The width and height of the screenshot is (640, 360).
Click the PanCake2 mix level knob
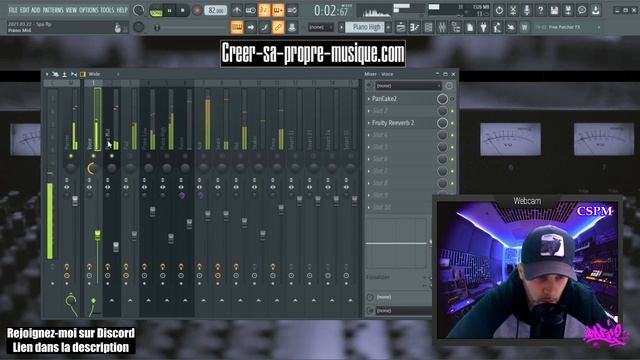coord(442,99)
